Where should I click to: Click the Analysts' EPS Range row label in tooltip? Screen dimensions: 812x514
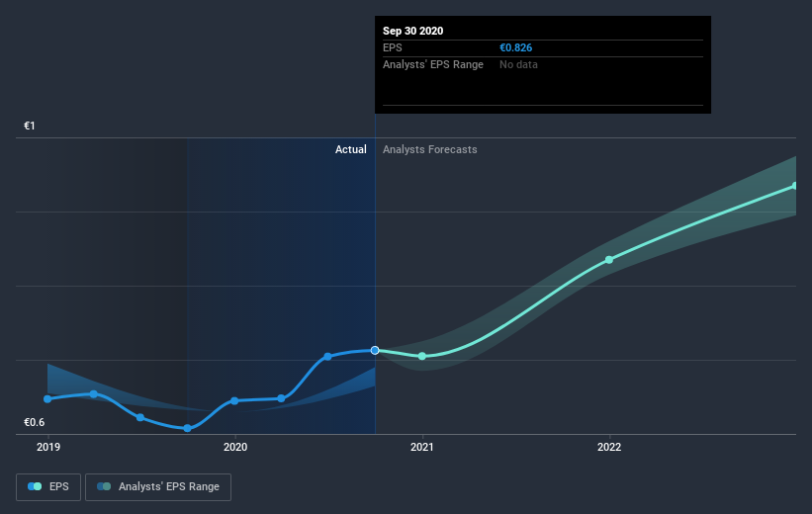click(x=433, y=64)
